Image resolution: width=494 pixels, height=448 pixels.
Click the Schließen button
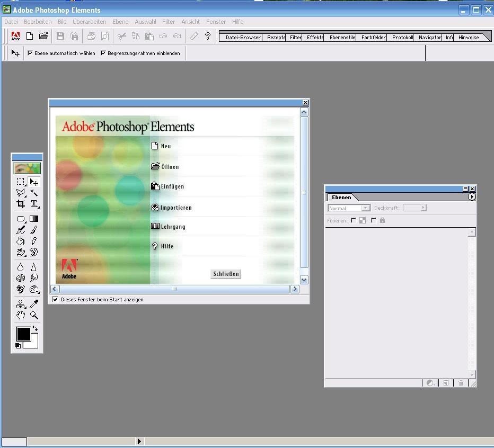(226, 274)
